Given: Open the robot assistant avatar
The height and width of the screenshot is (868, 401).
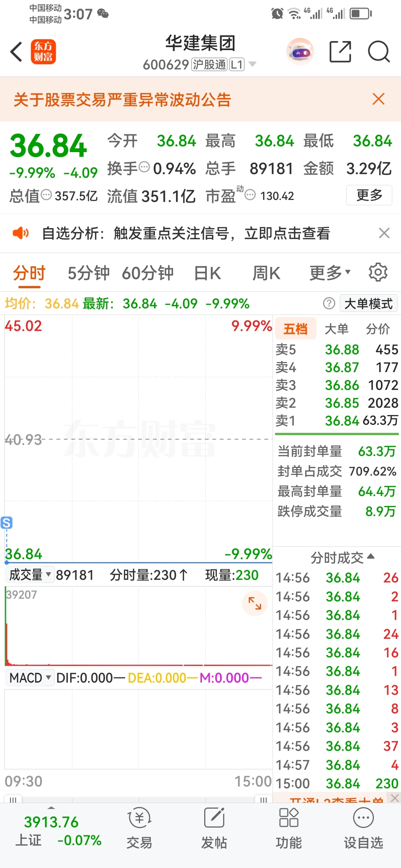Looking at the screenshot, I should point(300,52).
